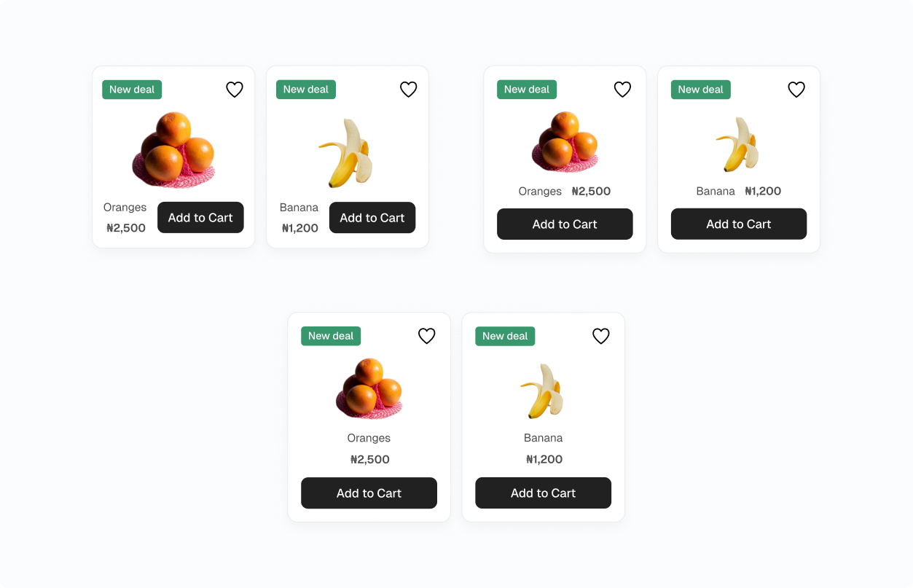The height and width of the screenshot is (588, 913).
Task: Select the New deal tag on the top-right Banana card
Action: [700, 90]
